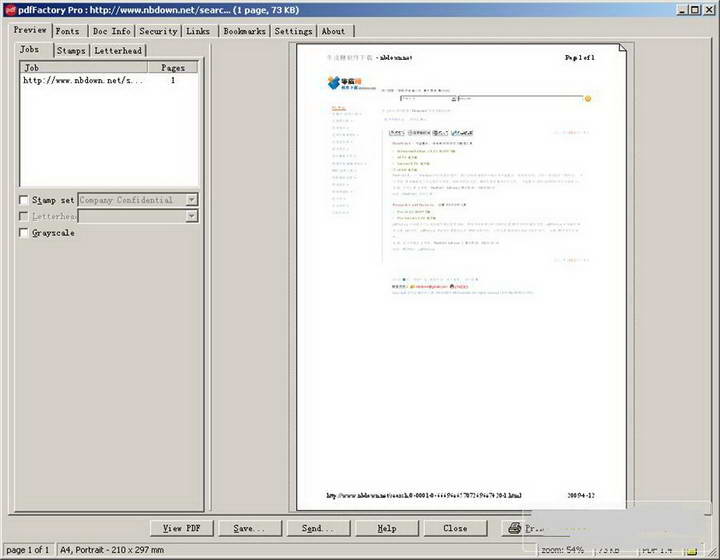The height and width of the screenshot is (560, 720).
Task: Select the Jobs sub-tab
Action: [x=29, y=49]
